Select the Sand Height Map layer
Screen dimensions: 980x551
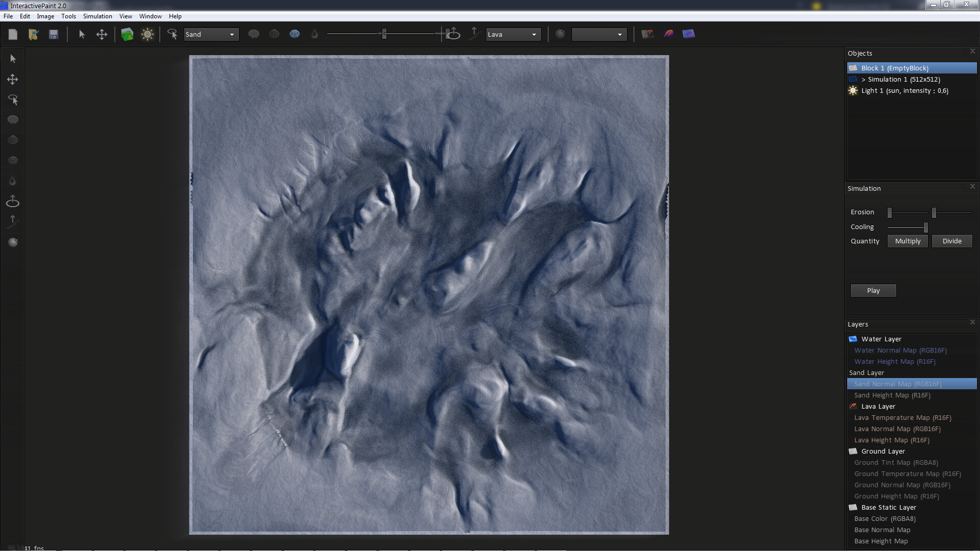tap(892, 395)
